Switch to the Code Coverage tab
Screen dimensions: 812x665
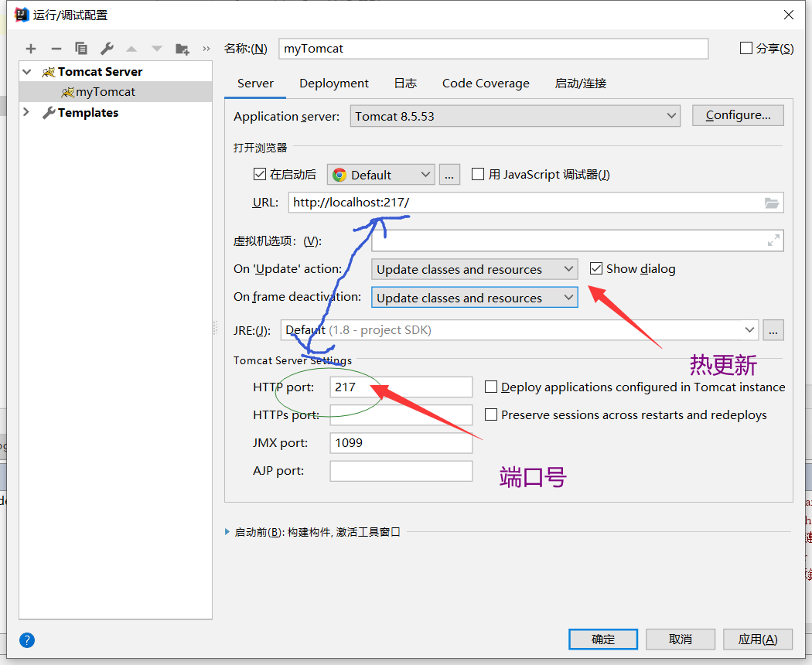486,84
